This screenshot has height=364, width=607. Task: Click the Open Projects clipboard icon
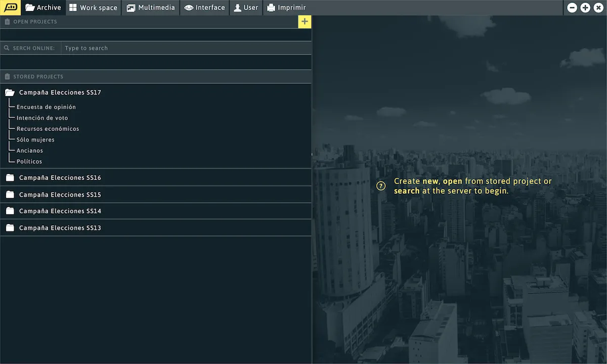click(x=7, y=22)
